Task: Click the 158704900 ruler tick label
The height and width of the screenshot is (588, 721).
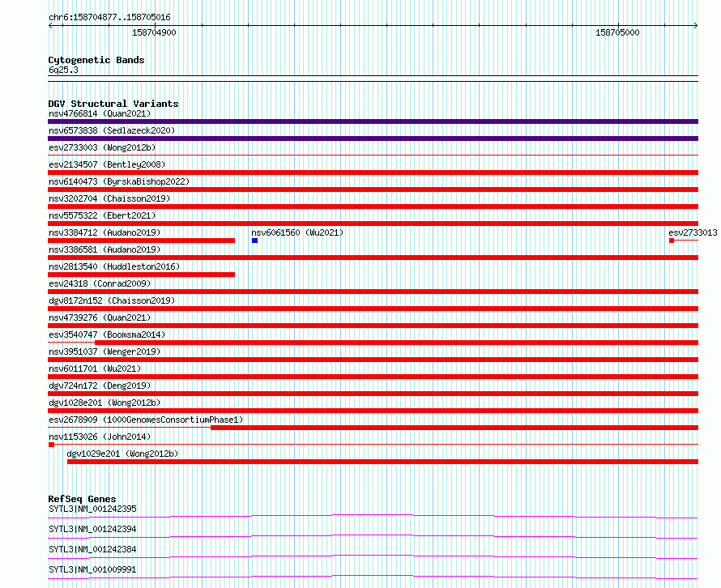Action: point(154,32)
